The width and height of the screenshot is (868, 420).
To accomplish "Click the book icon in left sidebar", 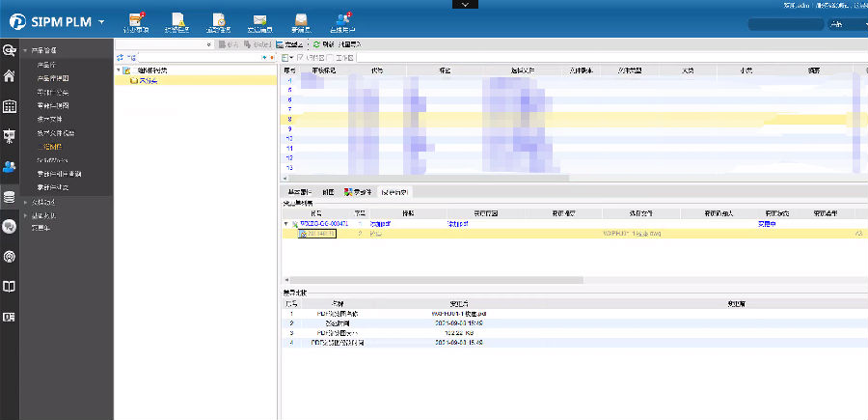I will [x=10, y=286].
